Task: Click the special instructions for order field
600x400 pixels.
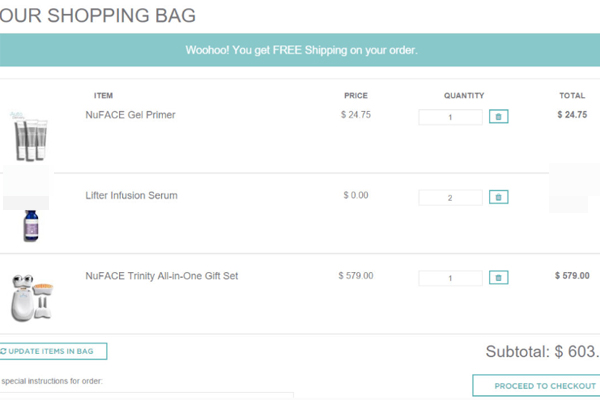Action: 150,396
